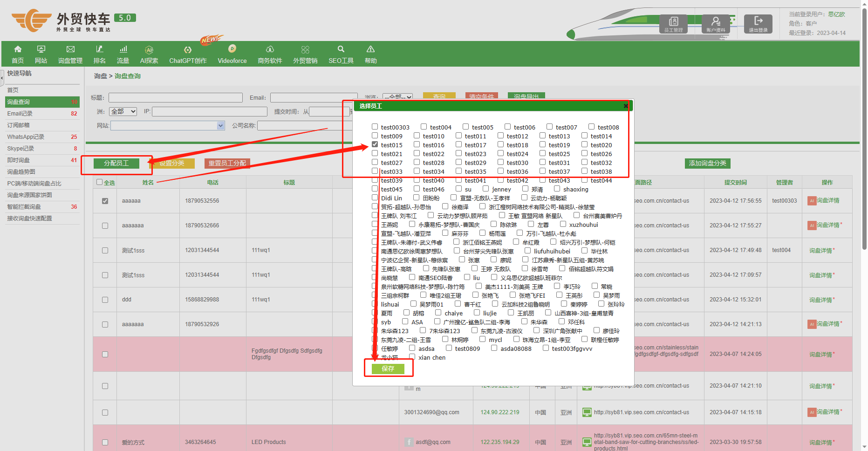This screenshot has width=868, height=451.
Task: Open 智能拦截询盘 in sidebar
Action: point(42,207)
